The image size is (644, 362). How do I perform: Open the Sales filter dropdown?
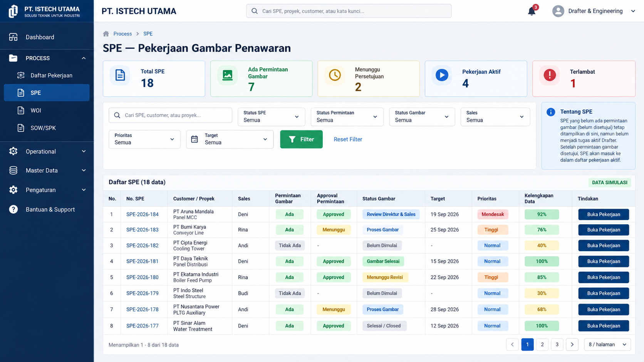495,117
